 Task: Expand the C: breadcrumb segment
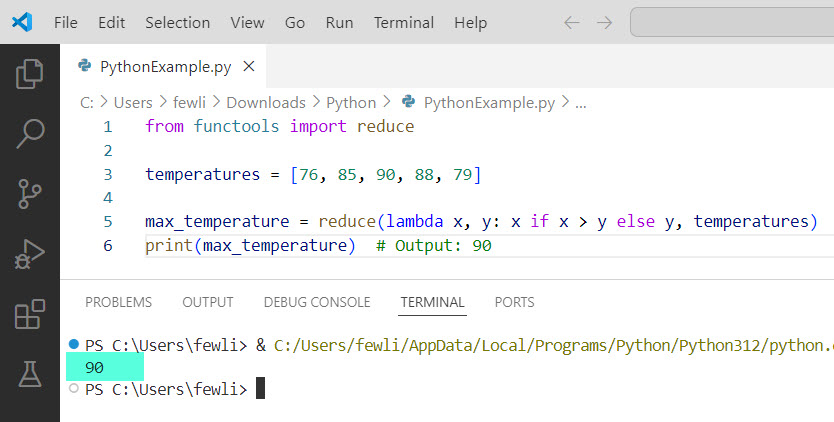point(87,102)
